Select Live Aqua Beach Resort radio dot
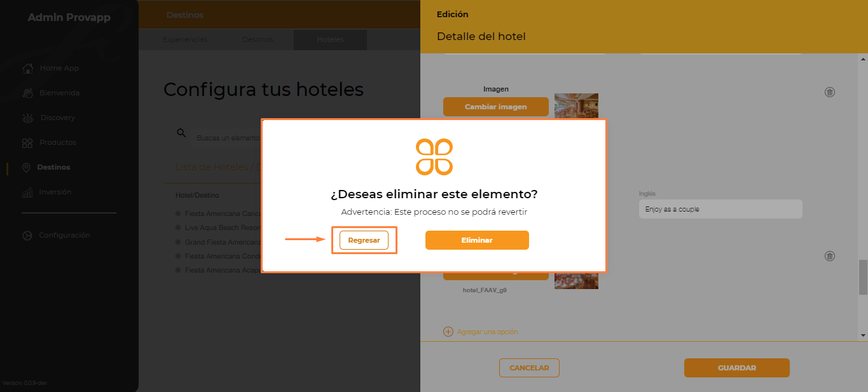Screen dimensions: 868x392 178,227
